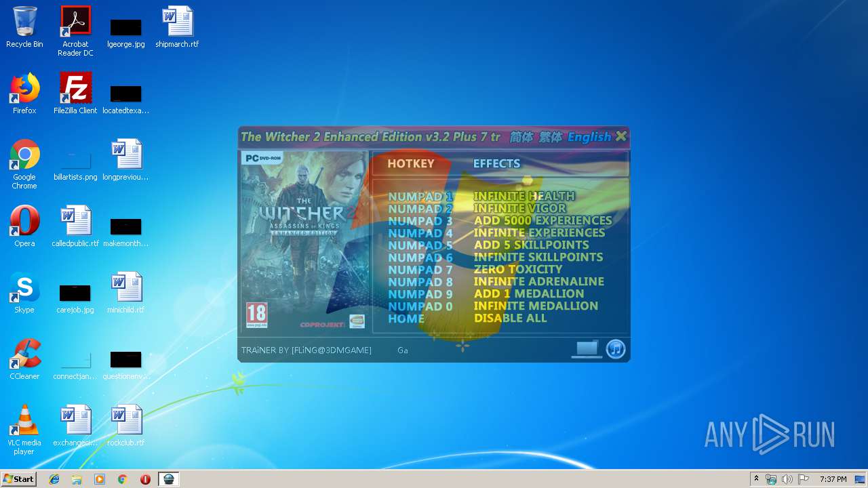Viewport: 868px width, 488px height.
Task: Select the ADD 5000 EXPERIENCES effect
Action: [542, 220]
